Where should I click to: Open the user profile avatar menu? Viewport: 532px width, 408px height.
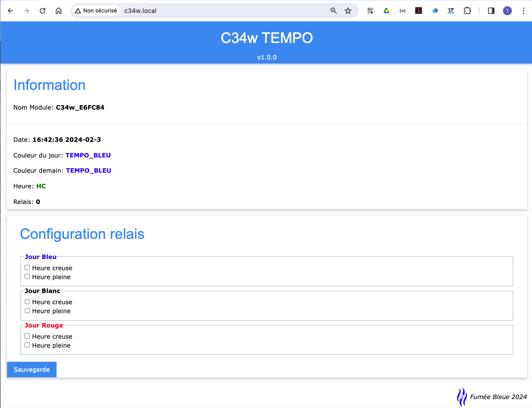(507, 11)
